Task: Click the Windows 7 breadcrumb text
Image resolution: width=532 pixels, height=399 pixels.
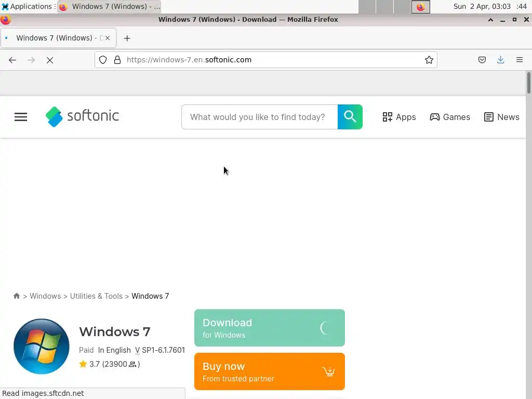Action: 150,296
